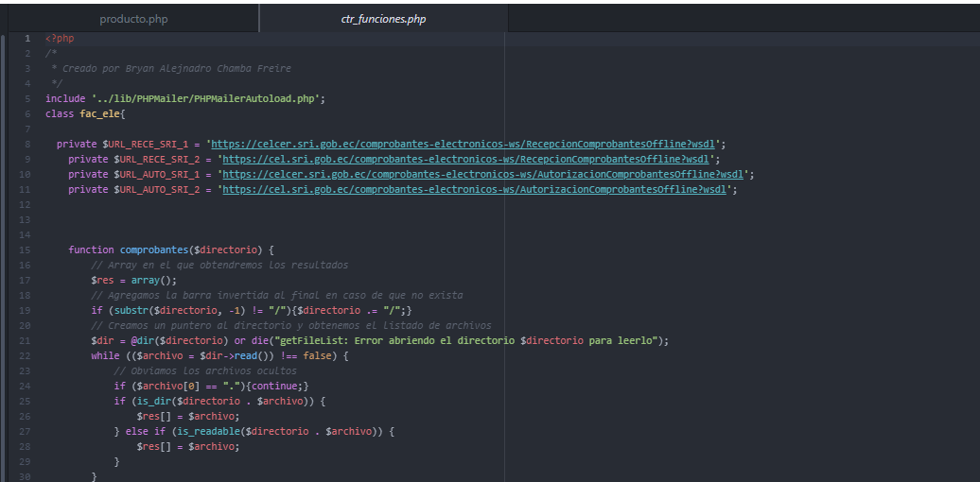Click line number 15 in the gutter

pyautogui.click(x=26, y=250)
